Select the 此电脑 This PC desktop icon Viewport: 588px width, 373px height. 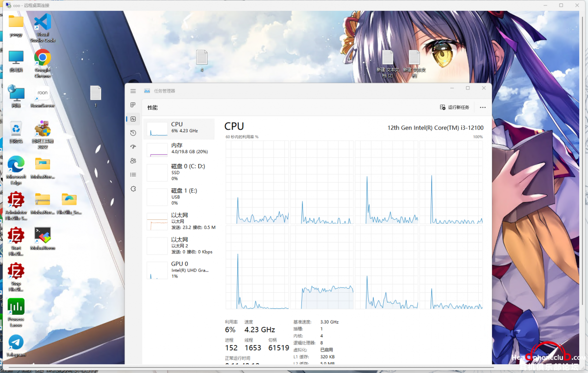click(x=16, y=61)
